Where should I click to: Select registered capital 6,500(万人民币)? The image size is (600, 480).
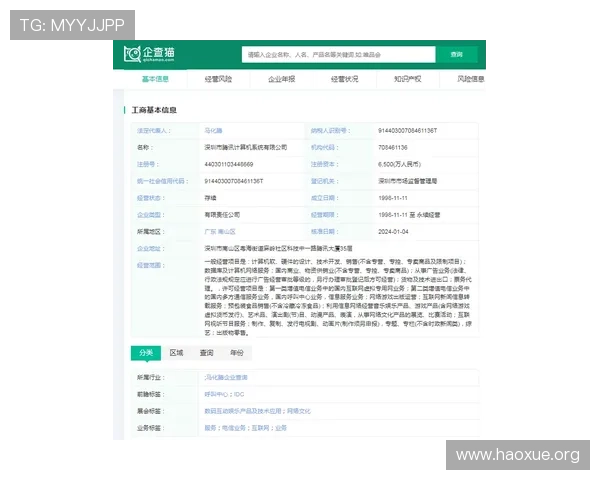[x=399, y=164]
